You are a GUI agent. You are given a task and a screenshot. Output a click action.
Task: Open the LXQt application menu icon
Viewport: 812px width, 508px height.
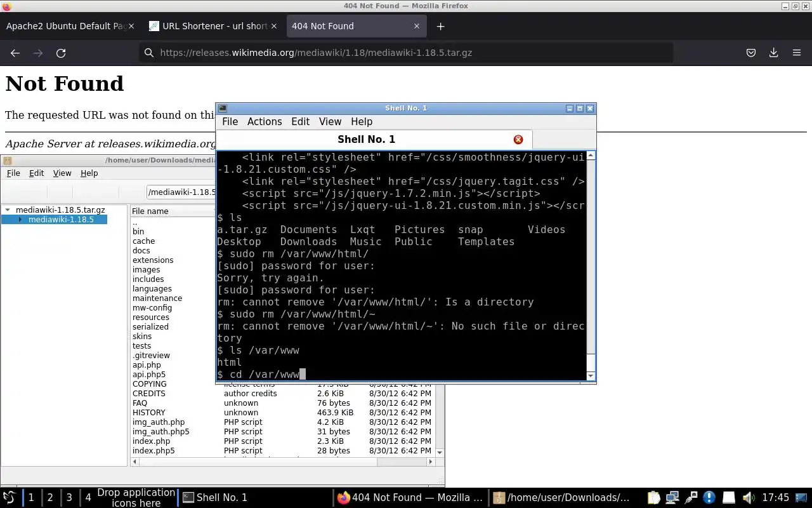[x=10, y=497]
